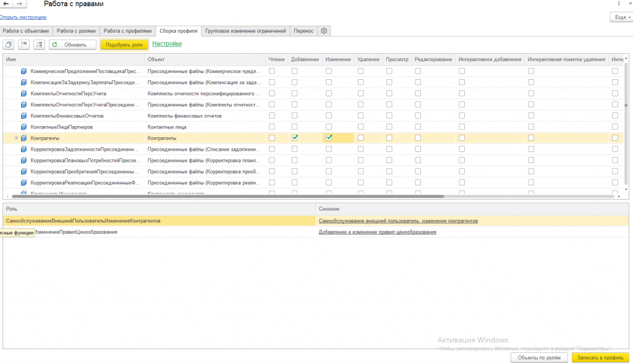This screenshot has width=633, height=364.
Task: Open the three-dot window menu
Action: tap(619, 4)
